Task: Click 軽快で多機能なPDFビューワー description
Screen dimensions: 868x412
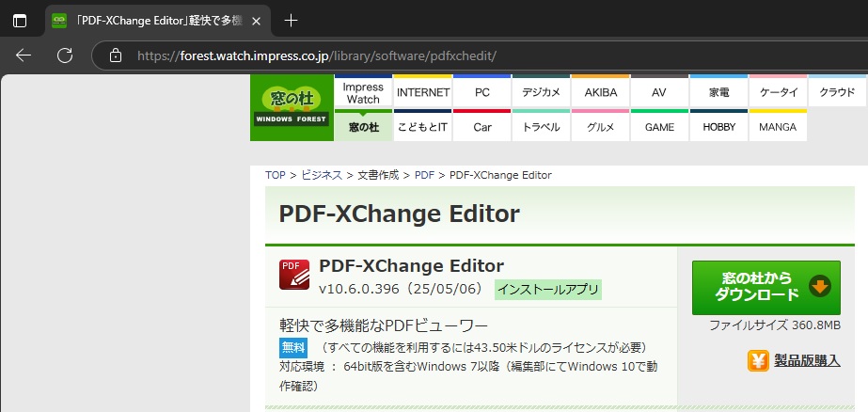Action: tap(384, 325)
